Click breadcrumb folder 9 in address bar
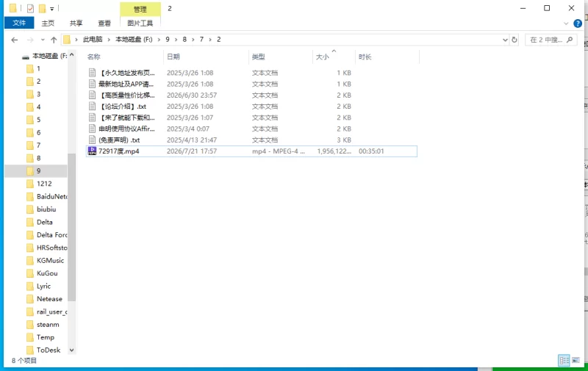Image resolution: width=588 pixels, height=371 pixels. click(x=168, y=40)
